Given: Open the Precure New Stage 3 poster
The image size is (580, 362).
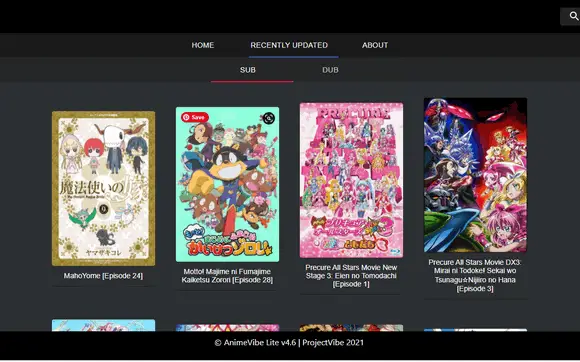Looking at the screenshot, I should point(351,180).
